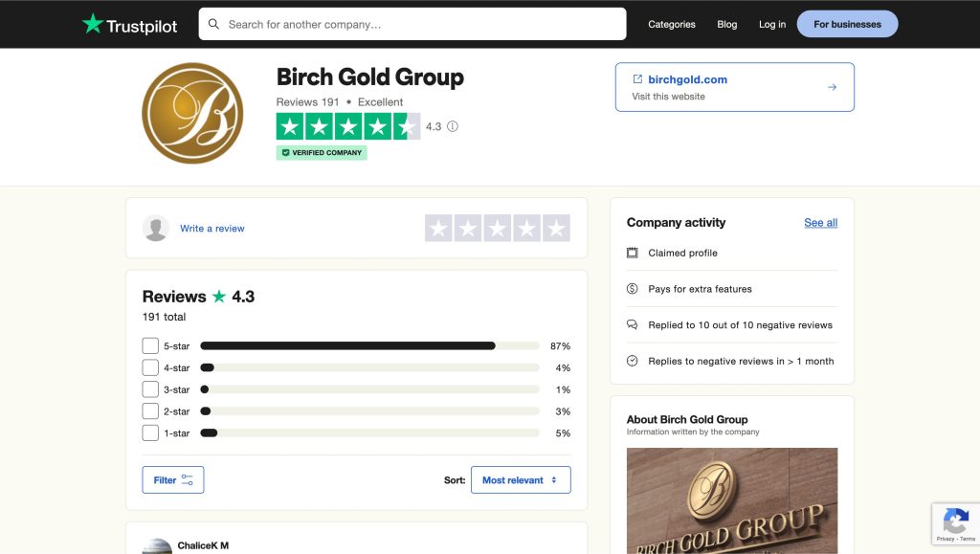Click the 5-star percentage bar
Image resolution: width=980 pixels, height=554 pixels.
[369, 345]
